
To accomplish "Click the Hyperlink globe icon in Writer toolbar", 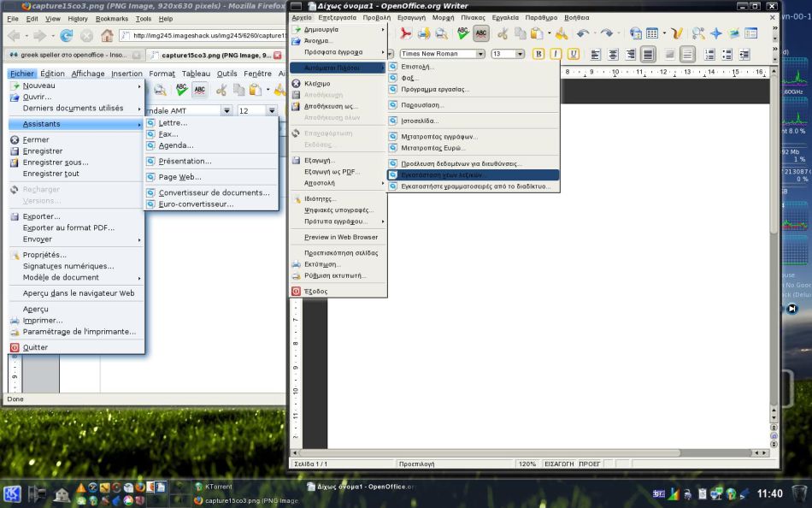I will pyautogui.click(x=635, y=33).
